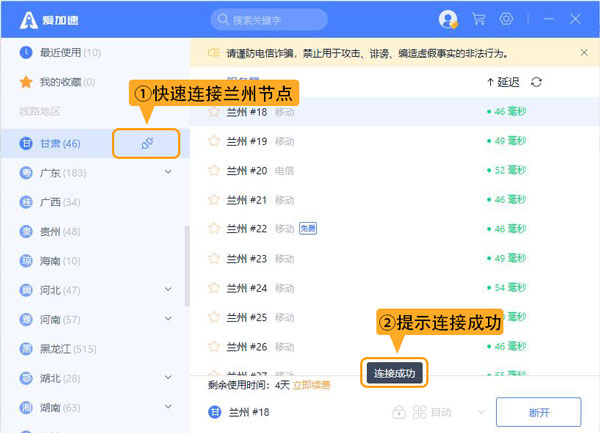Favorite 兰州 #23 with its star
The image size is (600, 433).
pyautogui.click(x=214, y=259)
